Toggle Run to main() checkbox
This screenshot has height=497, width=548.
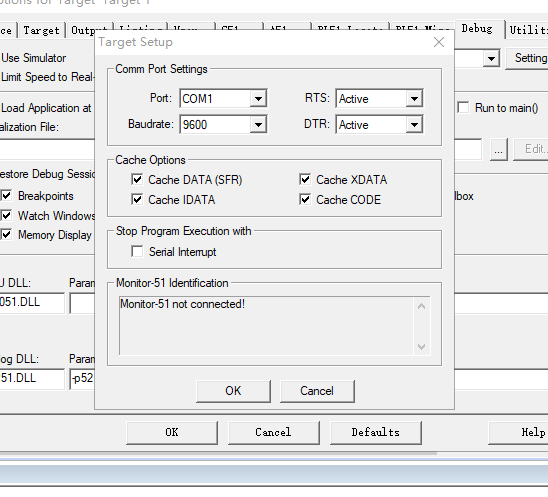click(x=463, y=108)
